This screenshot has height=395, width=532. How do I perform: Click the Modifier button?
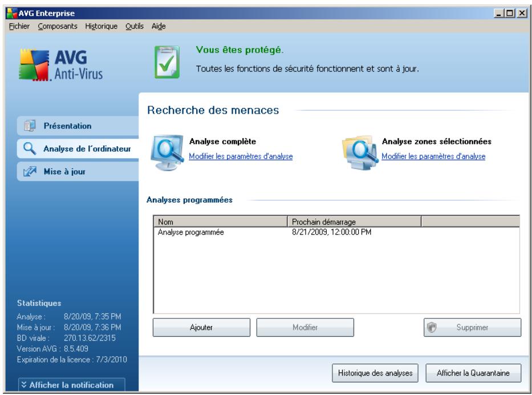305,328
